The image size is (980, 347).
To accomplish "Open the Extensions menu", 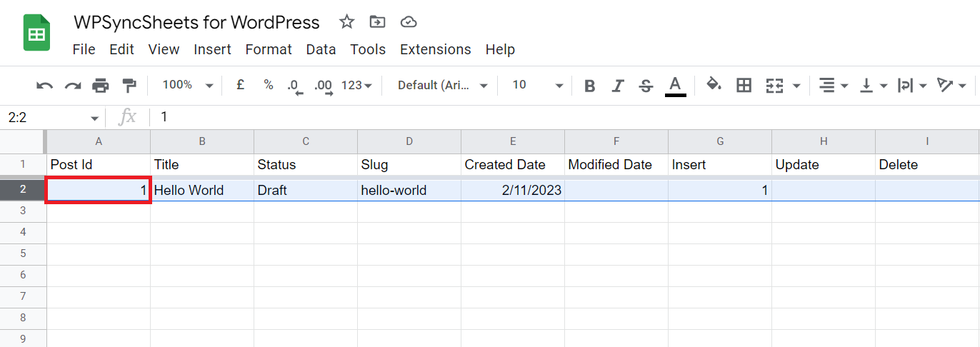I will (x=436, y=49).
